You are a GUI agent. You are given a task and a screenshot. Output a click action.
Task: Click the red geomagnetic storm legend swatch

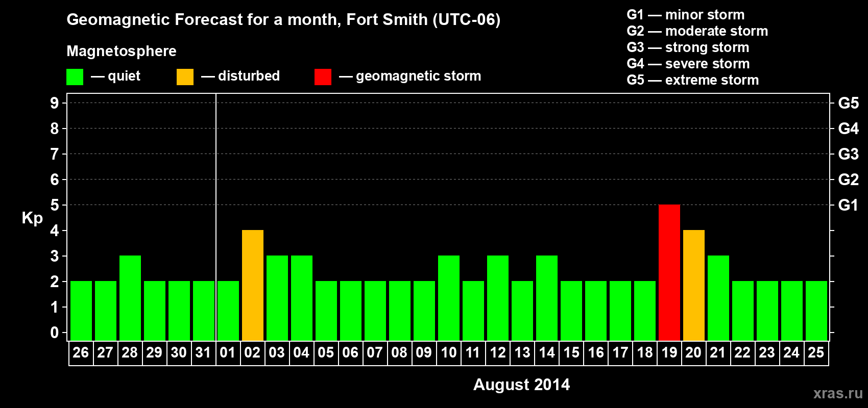pyautogui.click(x=323, y=77)
